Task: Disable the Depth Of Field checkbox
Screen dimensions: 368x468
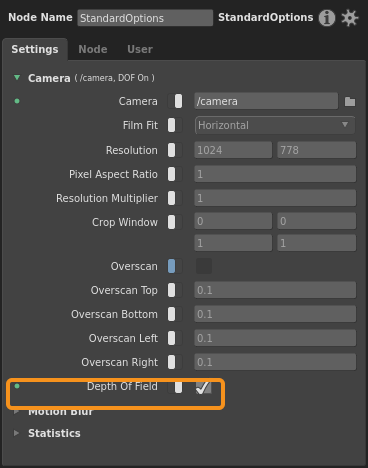Action: [203, 387]
